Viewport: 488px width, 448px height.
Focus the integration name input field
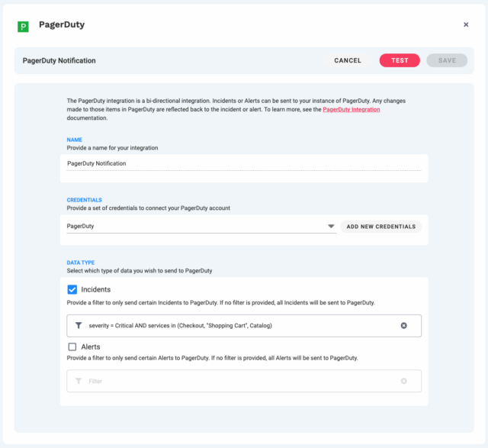coord(244,163)
